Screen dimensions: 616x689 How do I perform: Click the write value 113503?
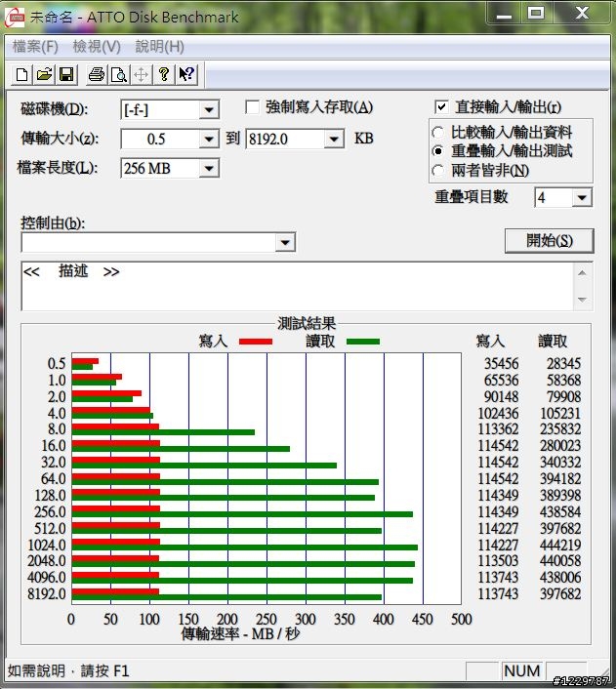click(498, 561)
